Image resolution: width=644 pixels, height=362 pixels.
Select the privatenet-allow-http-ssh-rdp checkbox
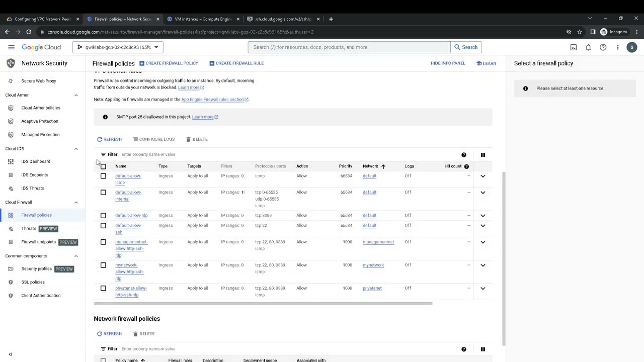point(103,289)
